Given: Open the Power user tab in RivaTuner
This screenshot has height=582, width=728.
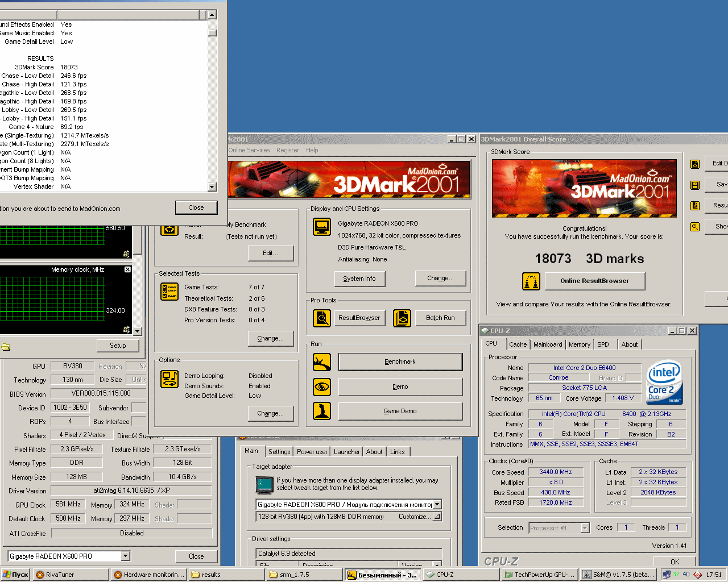Looking at the screenshot, I should tap(312, 452).
